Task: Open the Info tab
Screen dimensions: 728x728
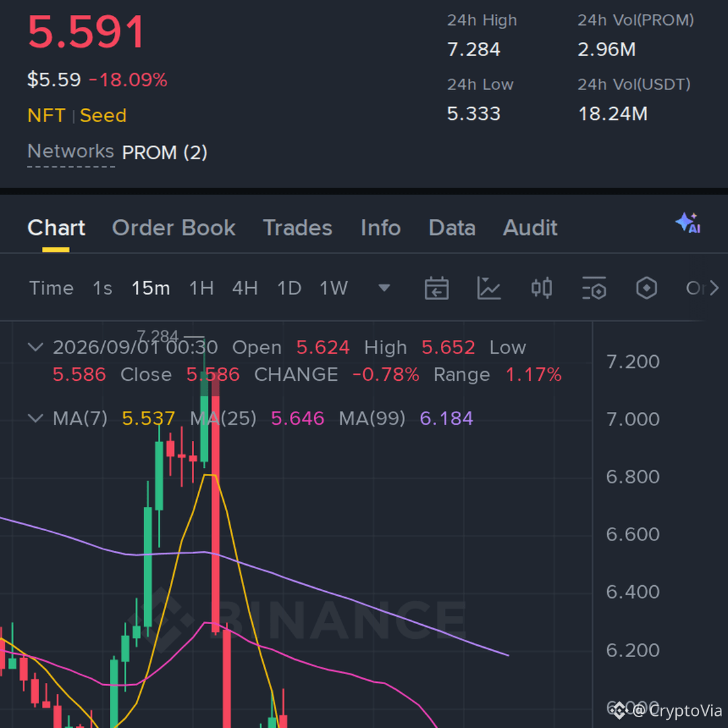Action: pos(381,228)
